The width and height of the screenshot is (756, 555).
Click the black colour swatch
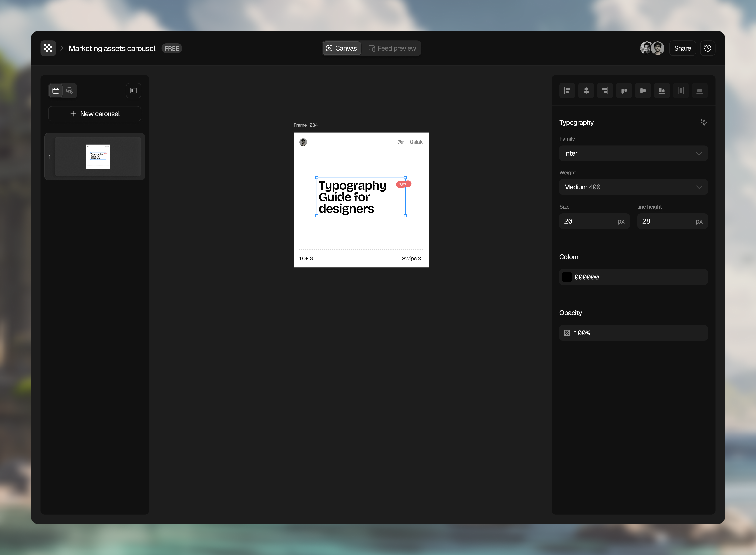[567, 277]
